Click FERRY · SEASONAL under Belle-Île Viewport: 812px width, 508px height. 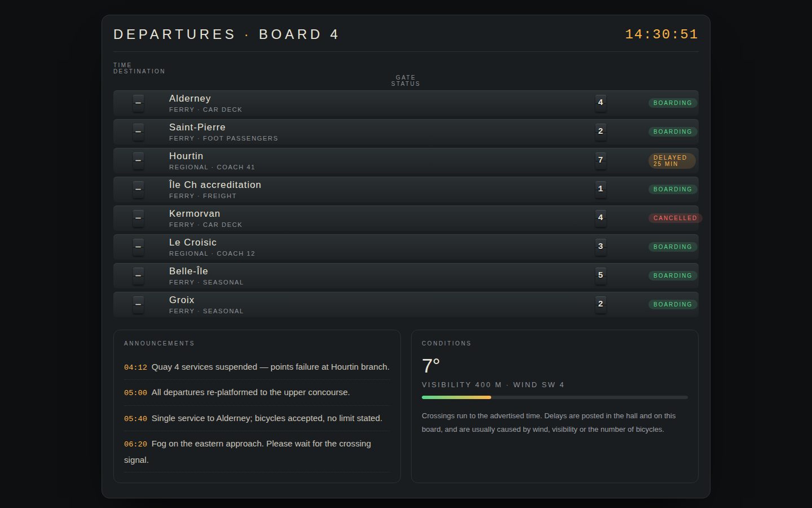click(206, 282)
